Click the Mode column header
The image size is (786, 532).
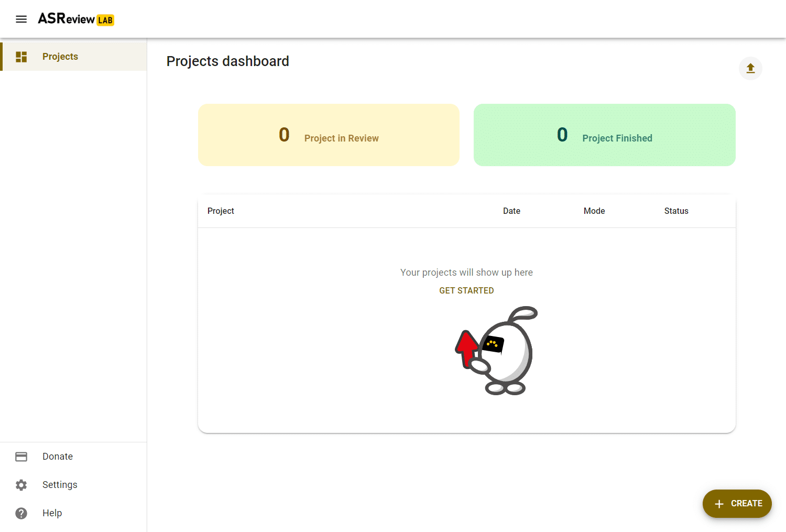[x=594, y=211]
